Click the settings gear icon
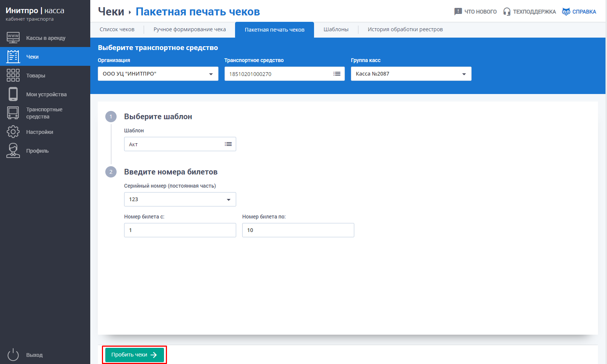The height and width of the screenshot is (364, 607). point(13,132)
